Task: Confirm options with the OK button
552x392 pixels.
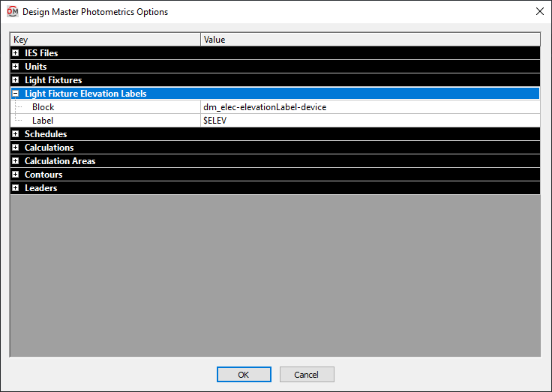Action: coord(244,375)
